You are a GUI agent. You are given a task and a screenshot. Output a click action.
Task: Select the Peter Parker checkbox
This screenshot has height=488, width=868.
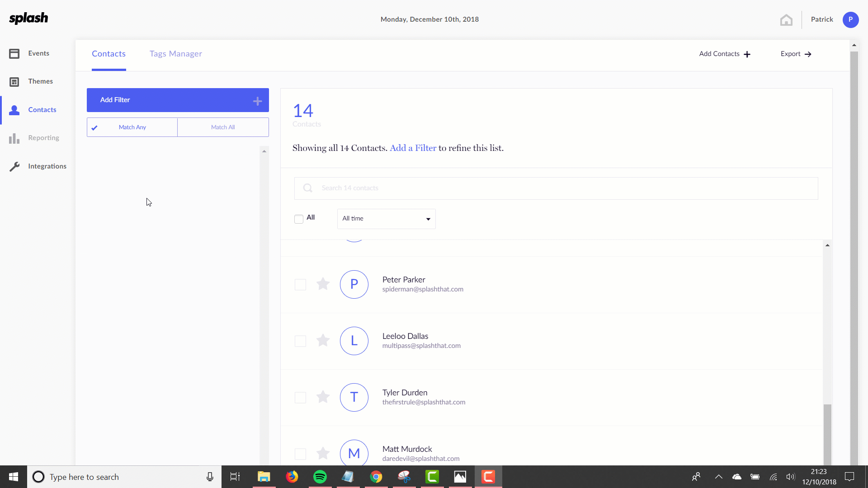pos(300,285)
